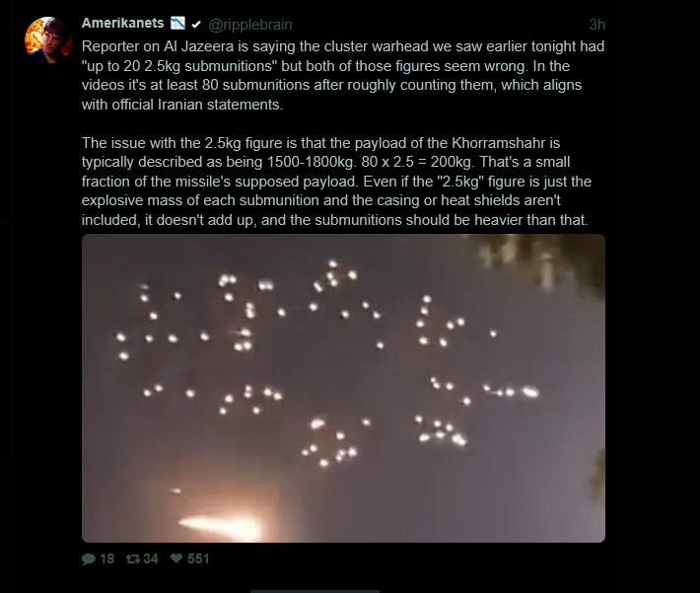This screenshot has height=593, width=700.
Task: Click the retweet arrows icon
Action: 132,559
